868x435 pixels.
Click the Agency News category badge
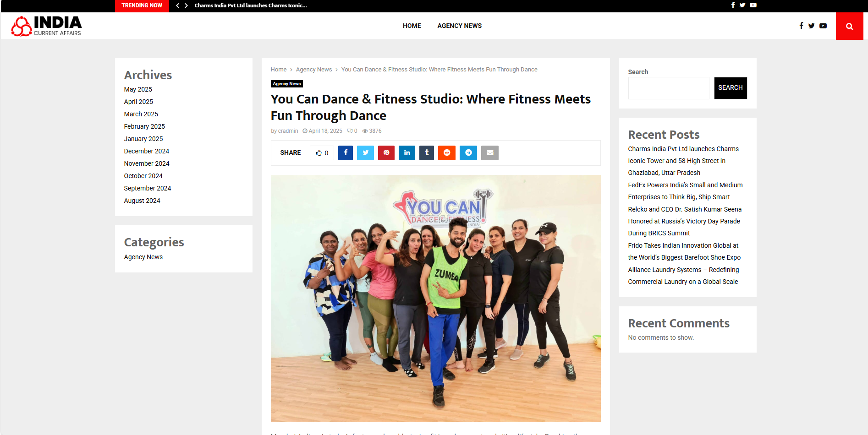287,84
